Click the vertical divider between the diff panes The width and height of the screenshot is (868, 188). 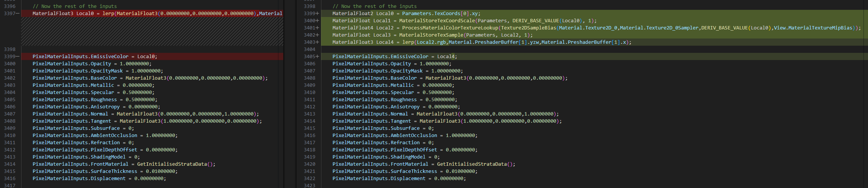pyautogui.click(x=290, y=94)
